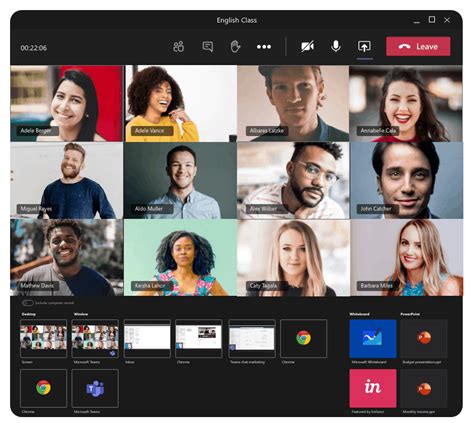This screenshot has height=423, width=474.
Task: Open the participants people icon
Action: (x=178, y=47)
